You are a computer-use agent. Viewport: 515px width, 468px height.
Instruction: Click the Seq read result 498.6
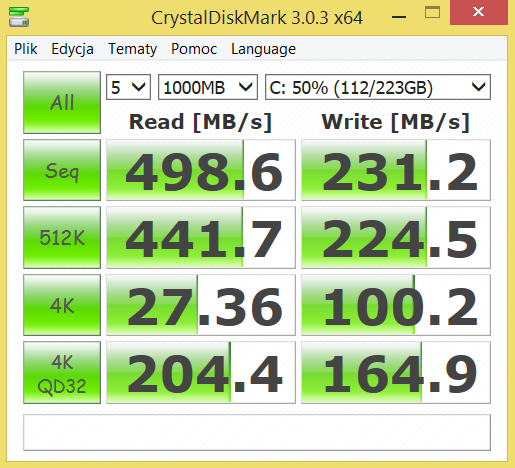(201, 170)
